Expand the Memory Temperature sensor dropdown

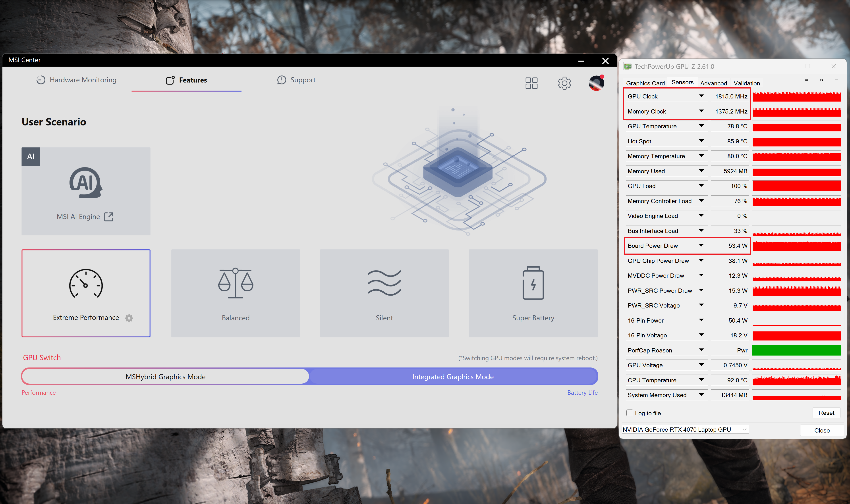coord(701,156)
